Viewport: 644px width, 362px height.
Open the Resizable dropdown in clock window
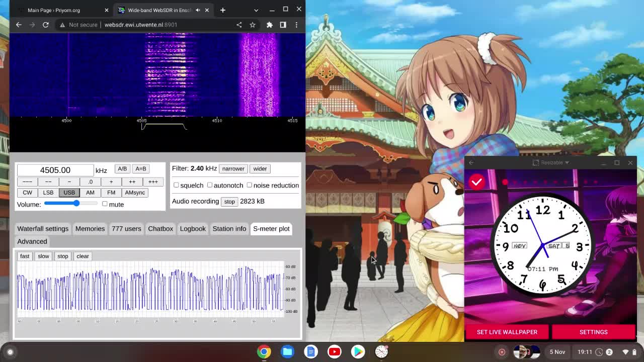click(x=551, y=162)
